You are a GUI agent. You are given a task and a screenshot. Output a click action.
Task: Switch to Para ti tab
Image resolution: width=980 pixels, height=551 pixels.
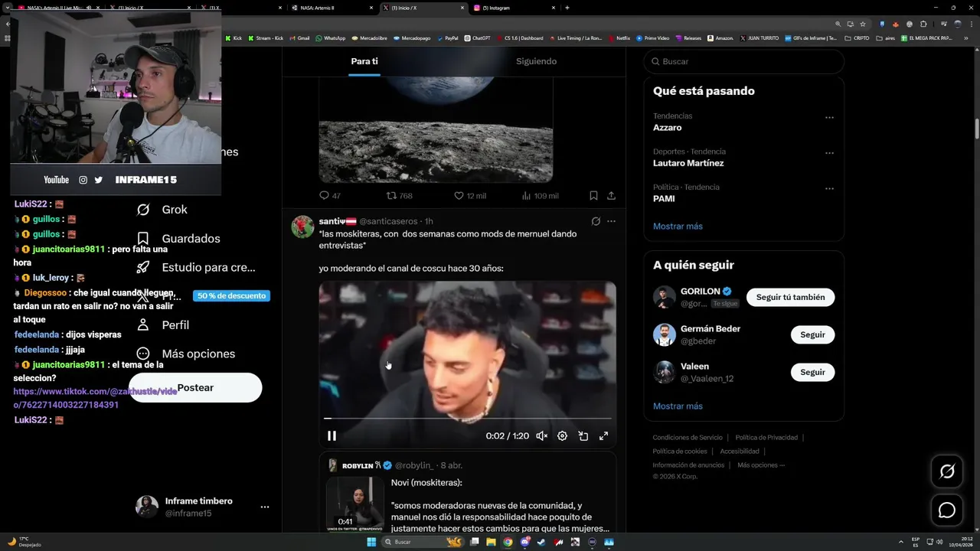[364, 61]
